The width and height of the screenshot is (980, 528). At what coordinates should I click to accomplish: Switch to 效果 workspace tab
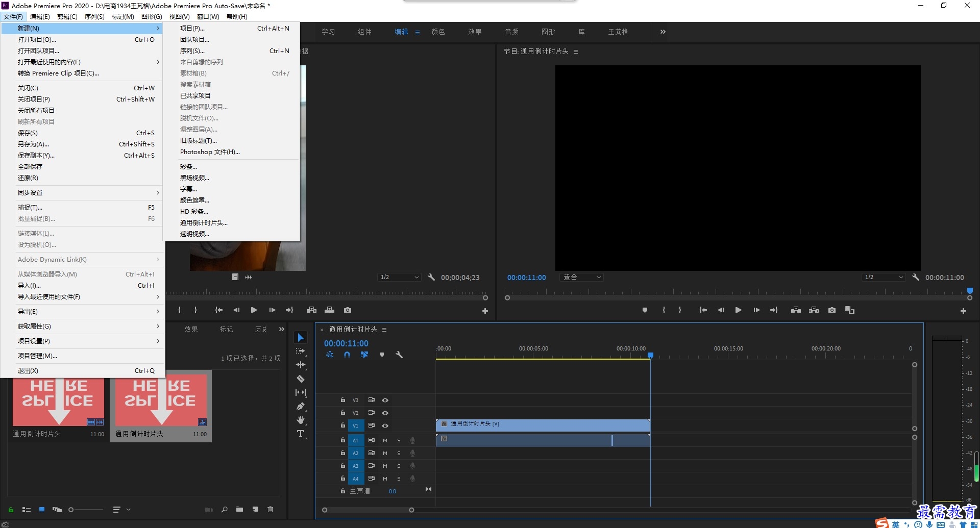(475, 32)
